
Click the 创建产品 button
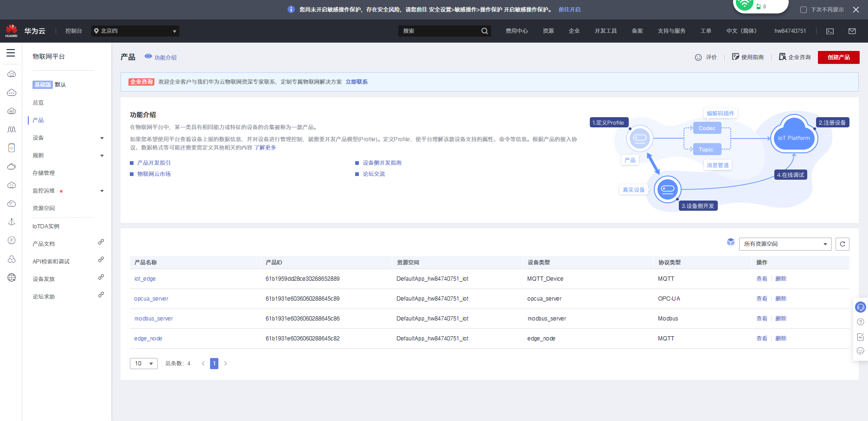[839, 57]
